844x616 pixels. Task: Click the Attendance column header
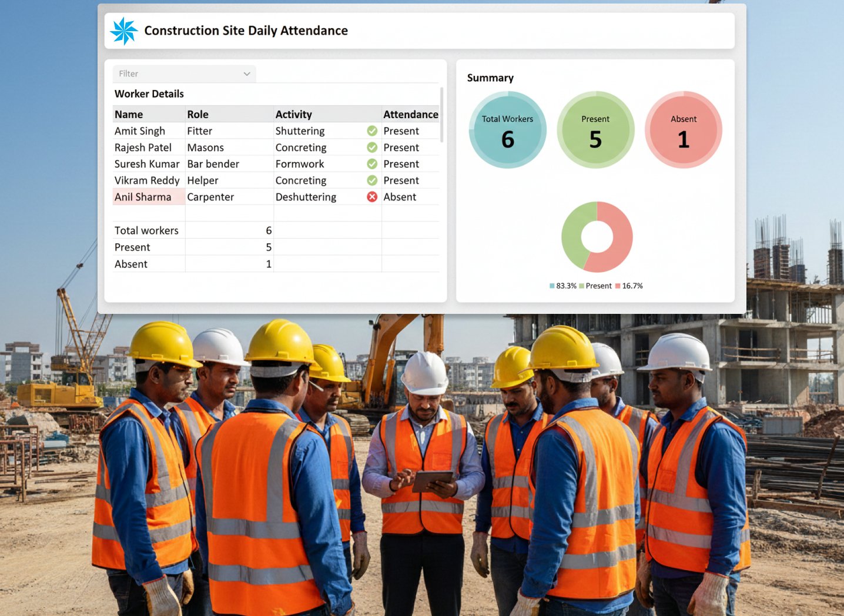point(410,115)
